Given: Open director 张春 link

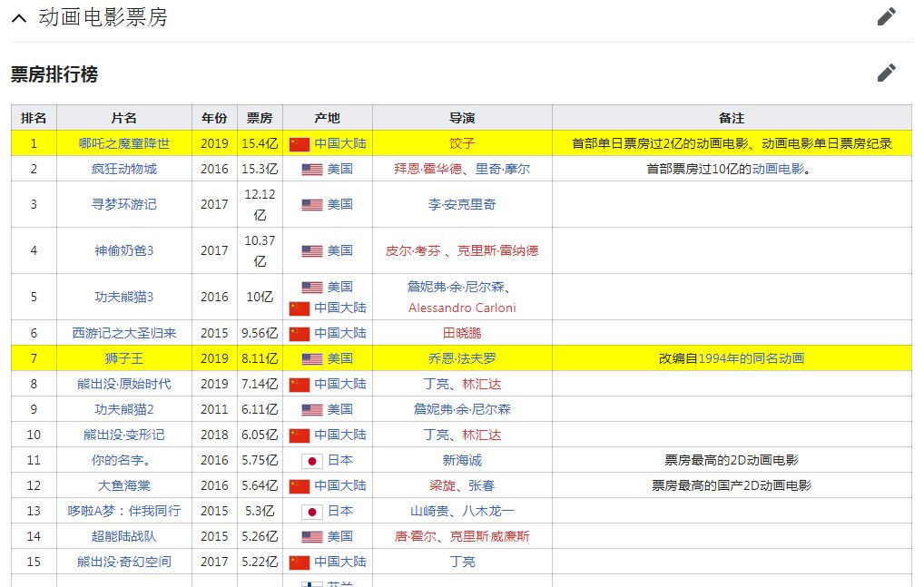Looking at the screenshot, I should (x=481, y=485).
